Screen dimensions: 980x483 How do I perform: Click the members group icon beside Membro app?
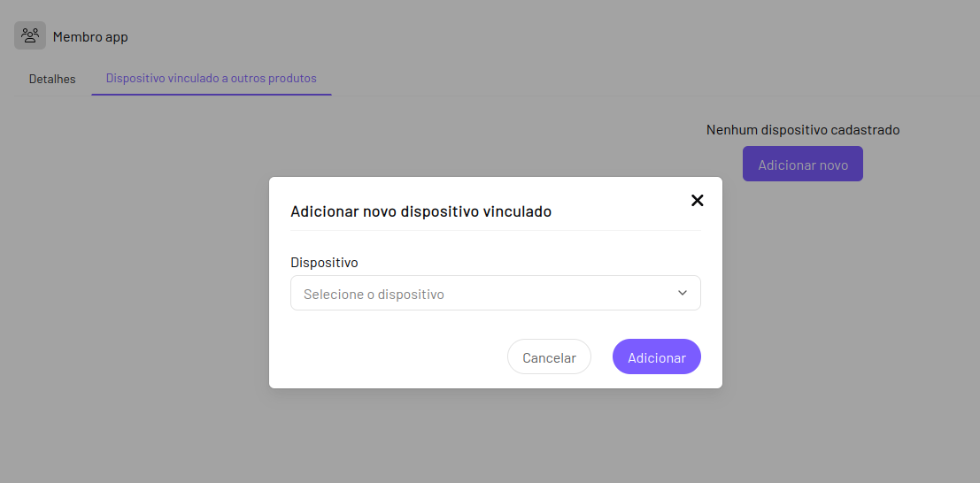coord(30,35)
